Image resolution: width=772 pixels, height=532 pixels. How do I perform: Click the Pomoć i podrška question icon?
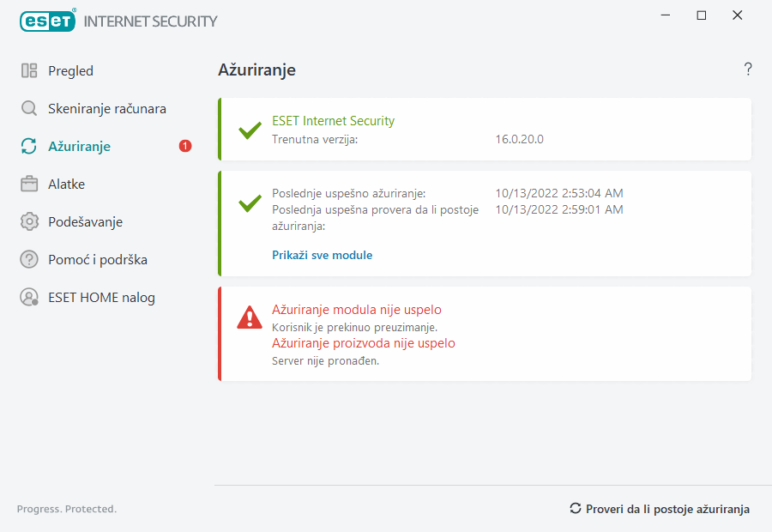click(x=29, y=260)
